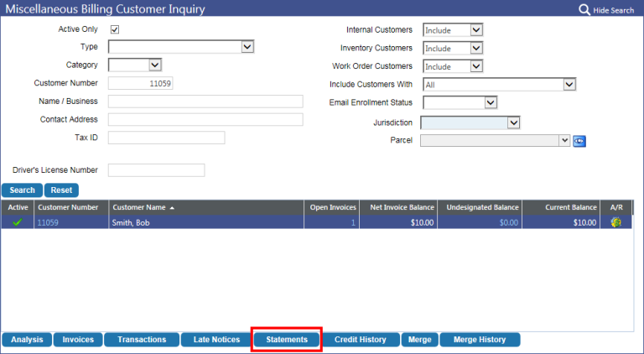Sort by the Customer Name column header
Screen dimensions: 644x354
point(140,207)
